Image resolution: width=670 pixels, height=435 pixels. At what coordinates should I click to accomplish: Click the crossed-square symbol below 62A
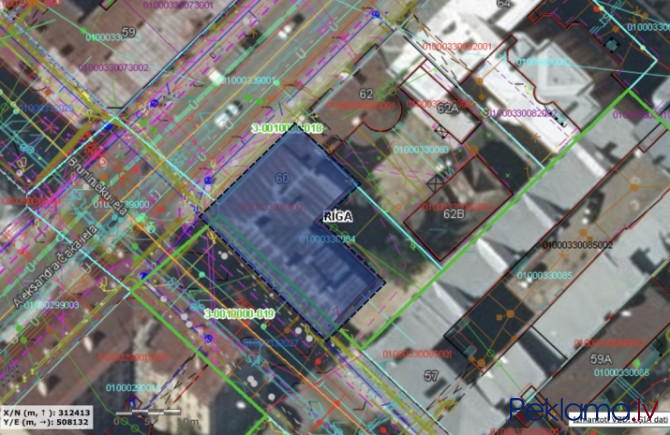(441, 130)
